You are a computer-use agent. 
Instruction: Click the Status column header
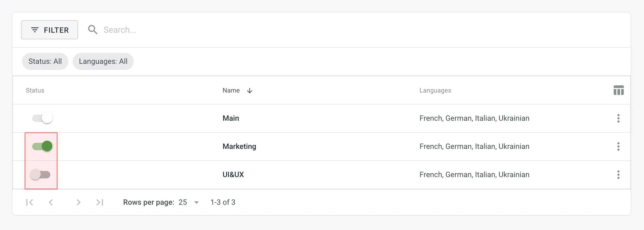pos(35,90)
